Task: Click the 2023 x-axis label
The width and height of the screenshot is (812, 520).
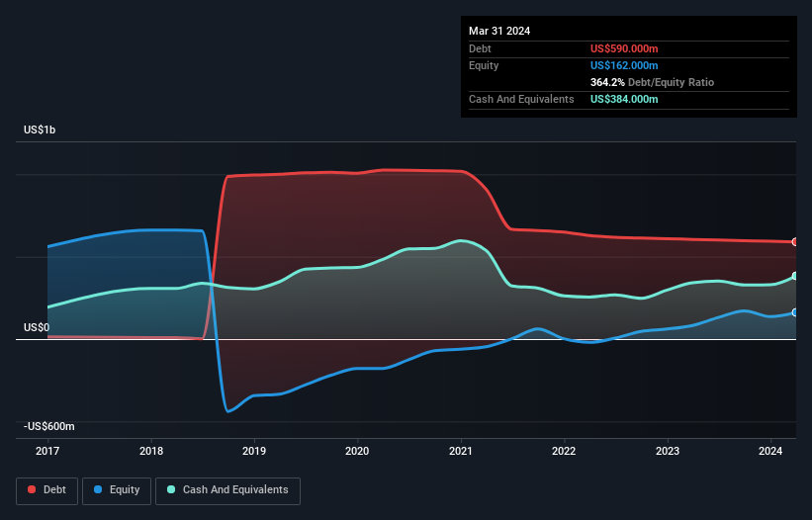Action: [668, 451]
